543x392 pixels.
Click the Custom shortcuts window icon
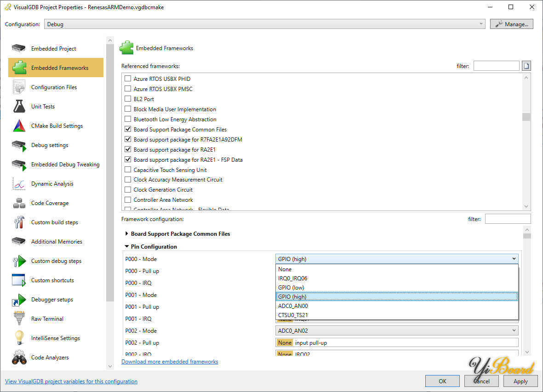click(19, 280)
